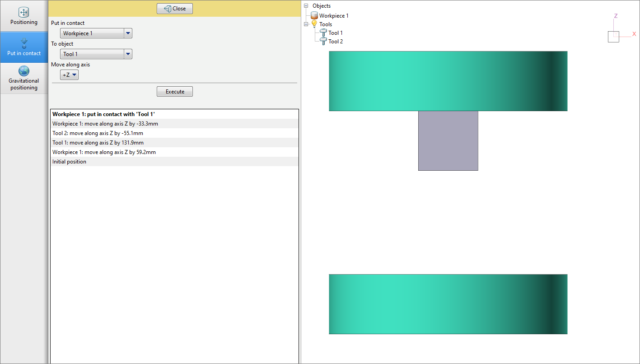640x364 pixels.
Task: Select the Put in contact icon
Action: point(24,43)
